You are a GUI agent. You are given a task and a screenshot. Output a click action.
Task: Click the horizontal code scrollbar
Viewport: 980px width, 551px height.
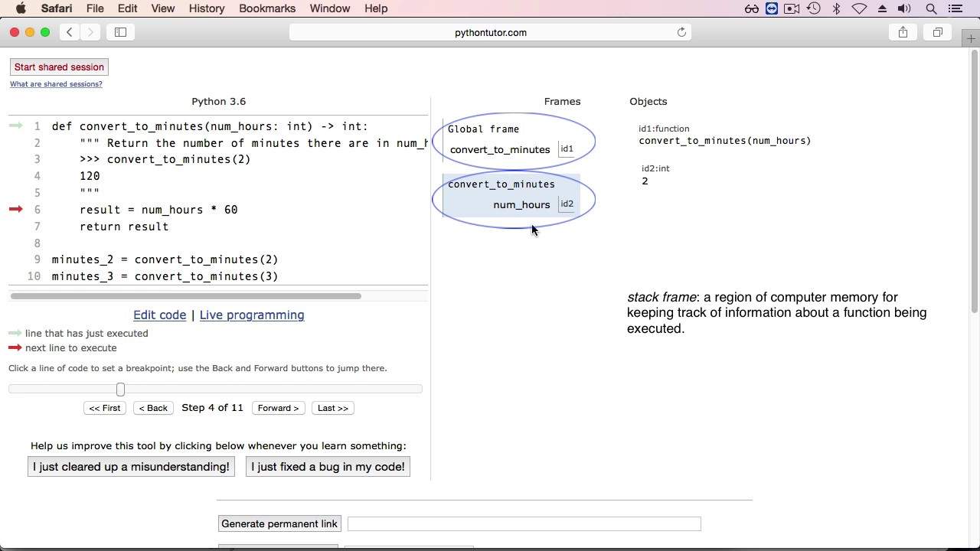pyautogui.click(x=186, y=296)
